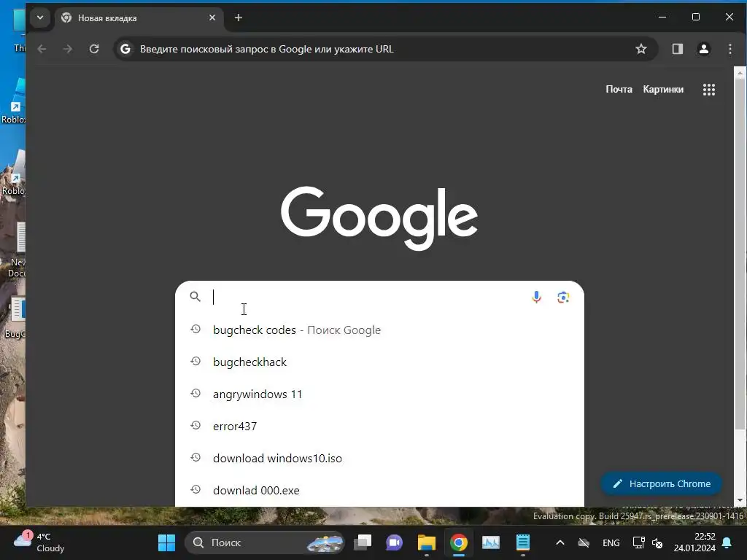The image size is (747, 560).
Task: Select the 'downlad 000.exe' suggestion
Action: pos(379,491)
